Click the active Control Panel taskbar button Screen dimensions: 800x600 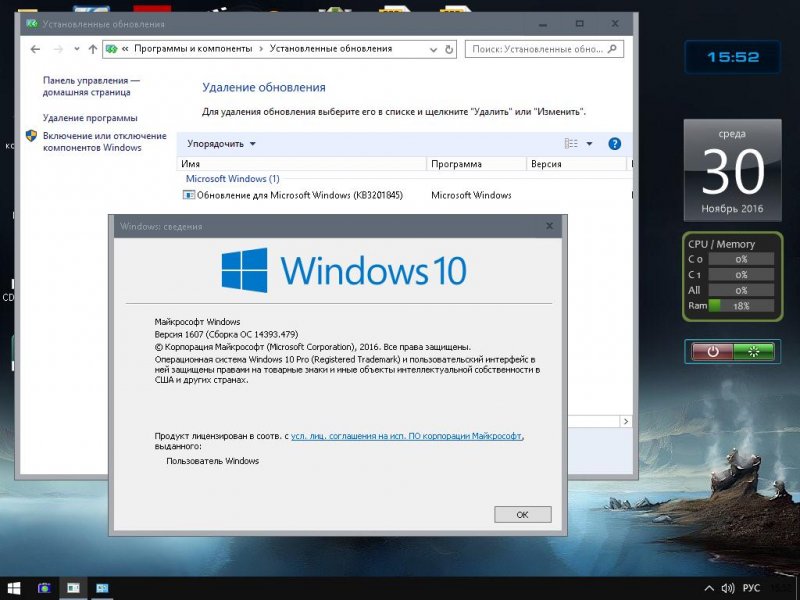point(73,588)
